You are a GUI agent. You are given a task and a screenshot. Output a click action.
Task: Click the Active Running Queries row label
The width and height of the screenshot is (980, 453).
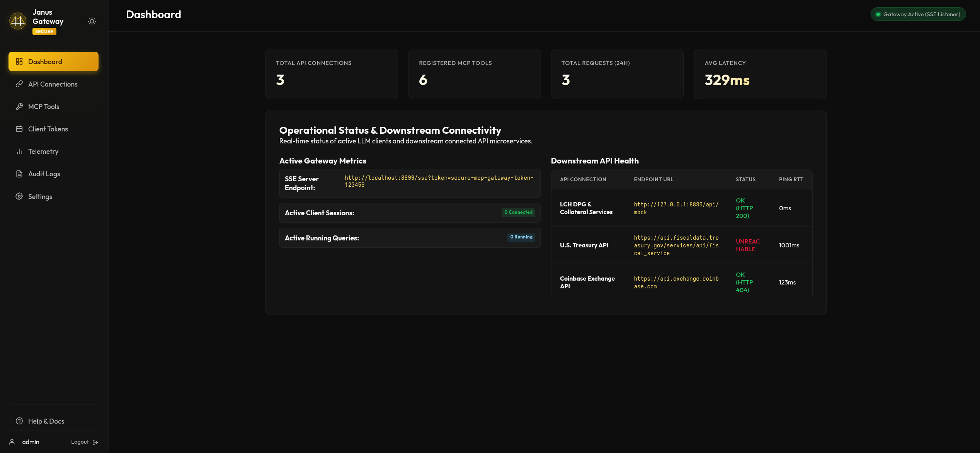point(322,238)
